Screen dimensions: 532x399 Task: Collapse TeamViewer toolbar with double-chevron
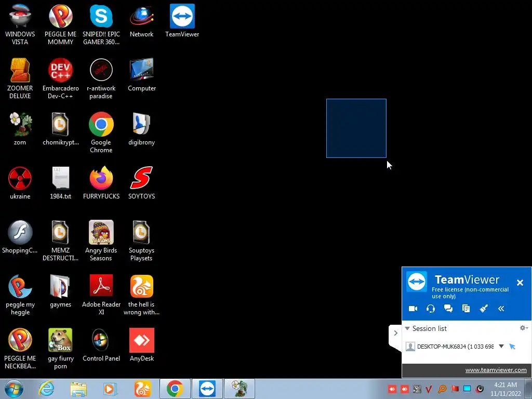pyautogui.click(x=501, y=309)
